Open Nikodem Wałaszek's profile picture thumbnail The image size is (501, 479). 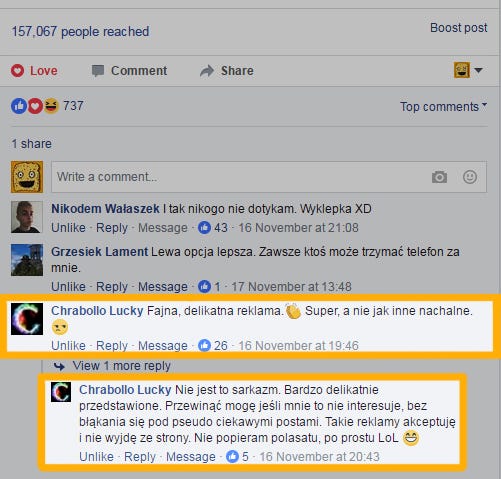tap(27, 217)
